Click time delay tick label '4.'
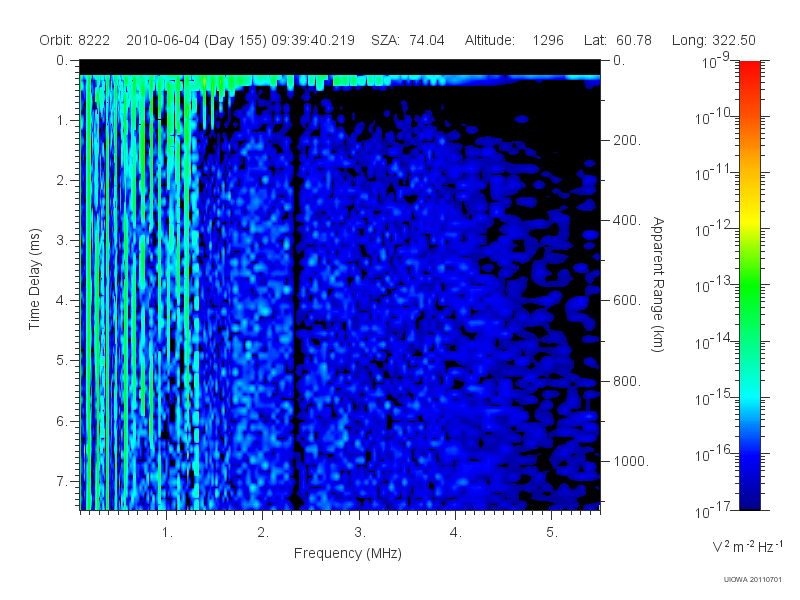800x600 pixels. (x=61, y=301)
